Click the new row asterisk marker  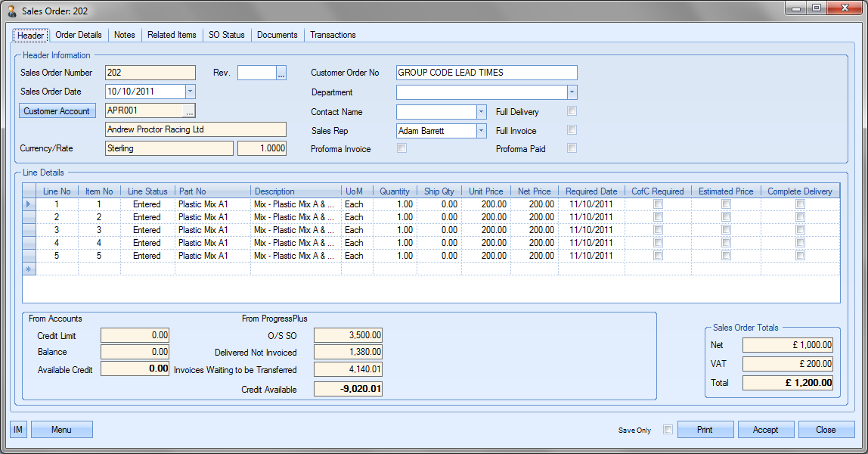coord(29,269)
